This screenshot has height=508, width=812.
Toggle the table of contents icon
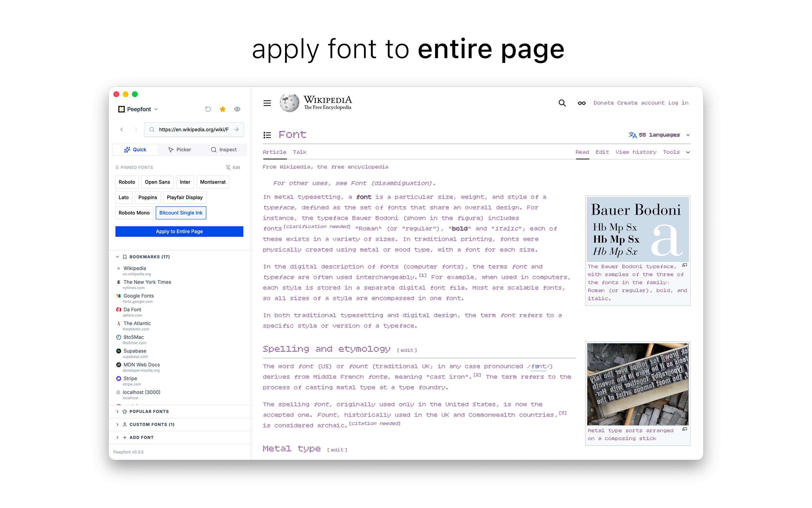tap(267, 135)
